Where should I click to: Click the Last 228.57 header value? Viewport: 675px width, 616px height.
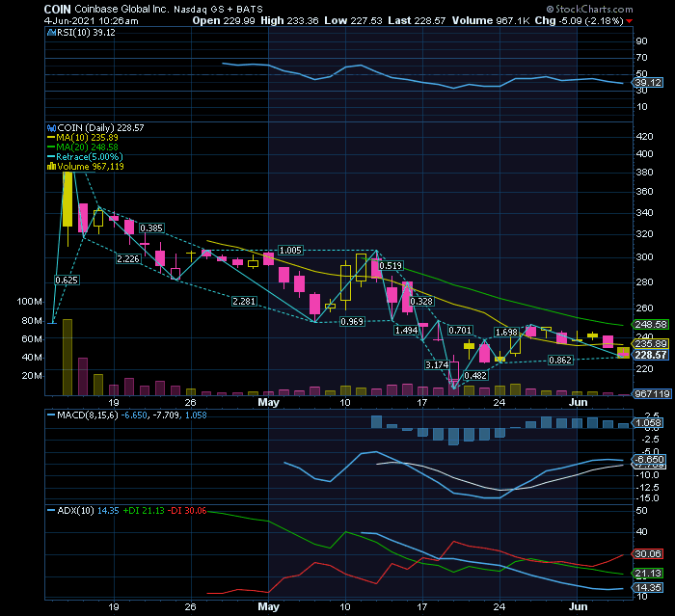tap(417, 20)
